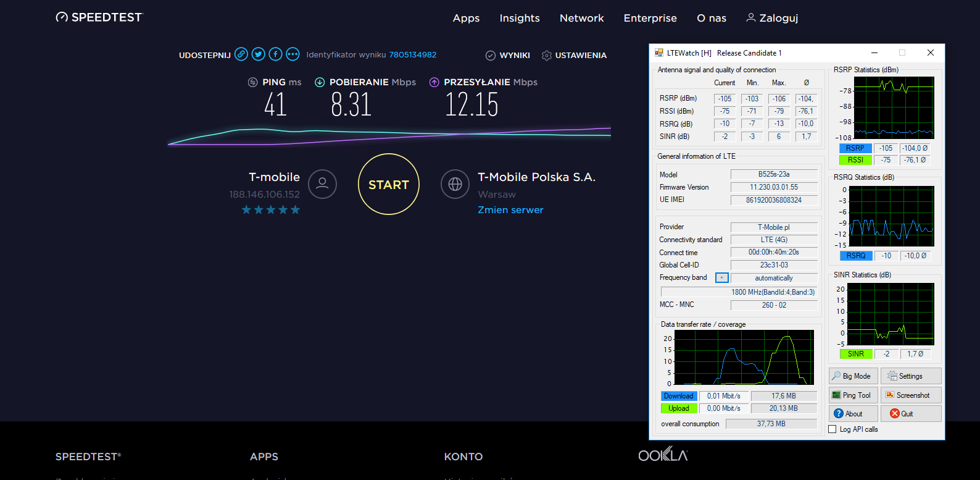The width and height of the screenshot is (980, 480).
Task: Open Enterprise menu item
Action: (x=650, y=19)
